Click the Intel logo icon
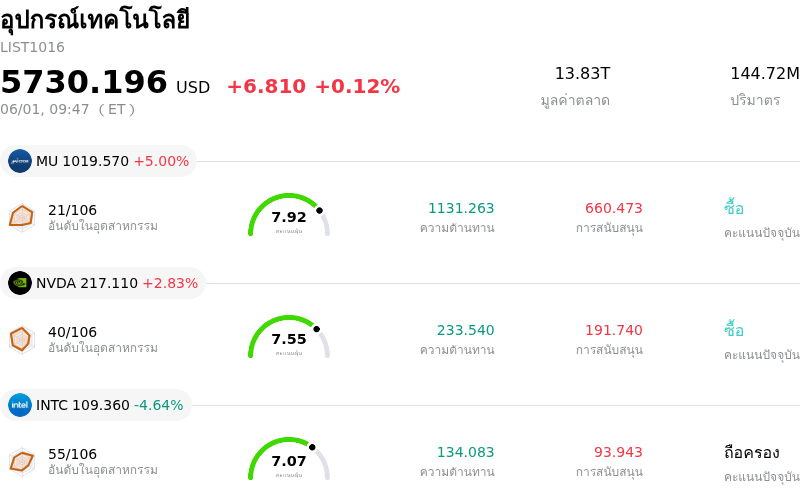 [x=20, y=405]
